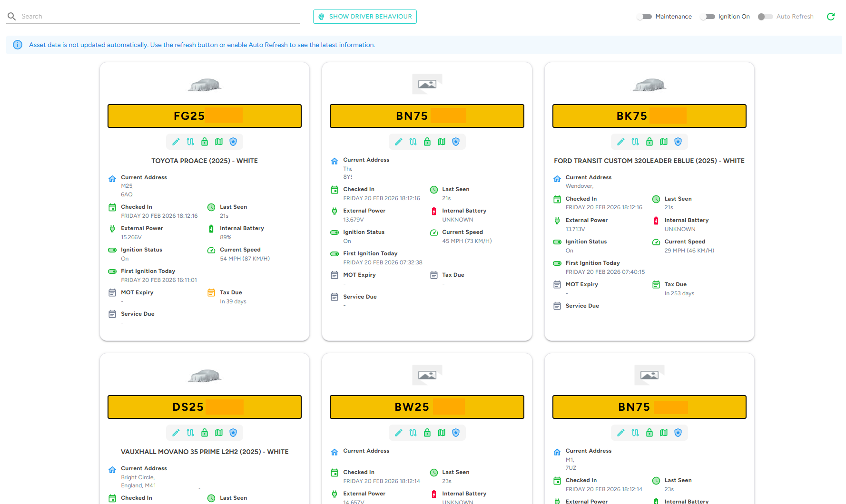Click the lock icon on FG25 card
Viewport: 846px width, 504px height.
[x=205, y=142]
